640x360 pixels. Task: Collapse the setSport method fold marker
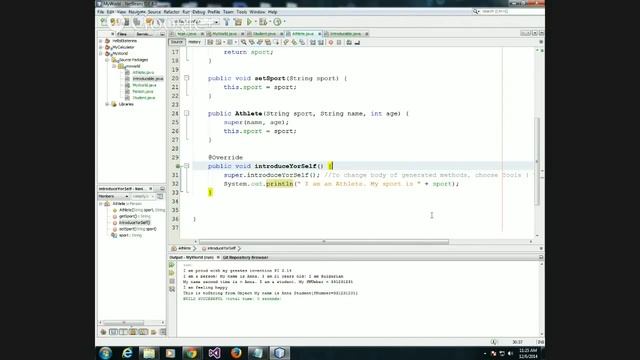[x=187, y=78]
